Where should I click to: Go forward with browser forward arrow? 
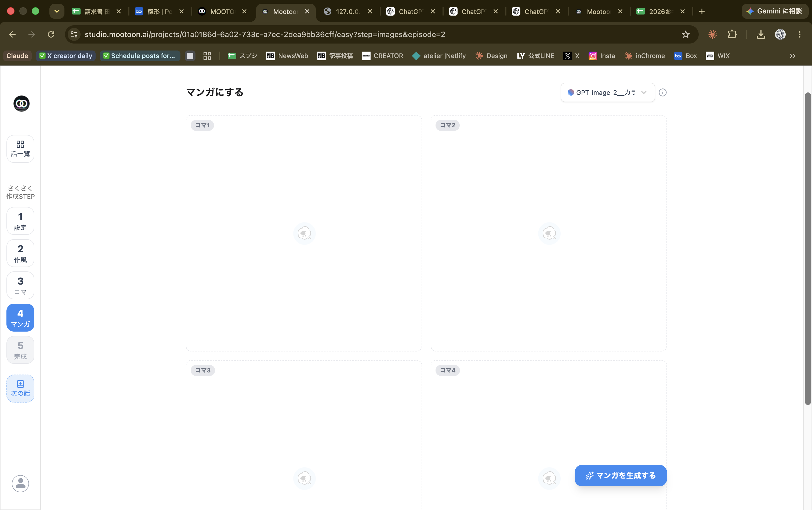coord(32,34)
